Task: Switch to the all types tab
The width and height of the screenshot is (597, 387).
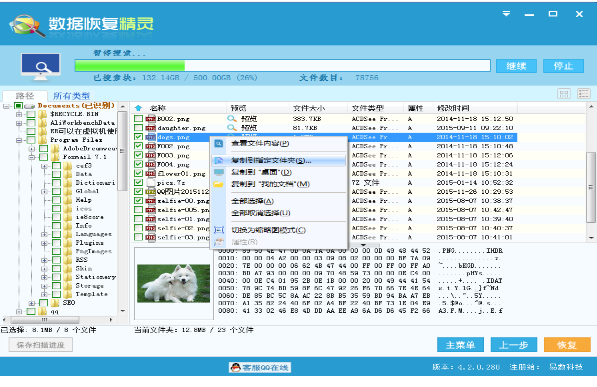Action: tap(71, 96)
